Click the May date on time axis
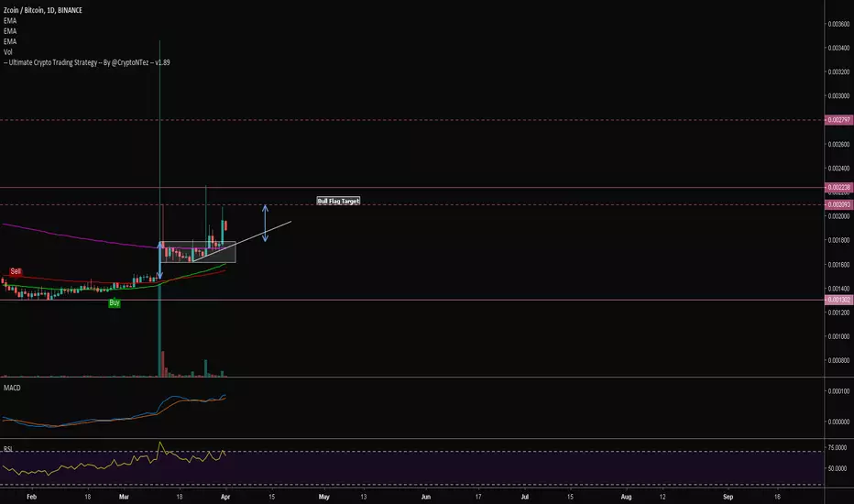This screenshot has width=854, height=504. [x=324, y=497]
